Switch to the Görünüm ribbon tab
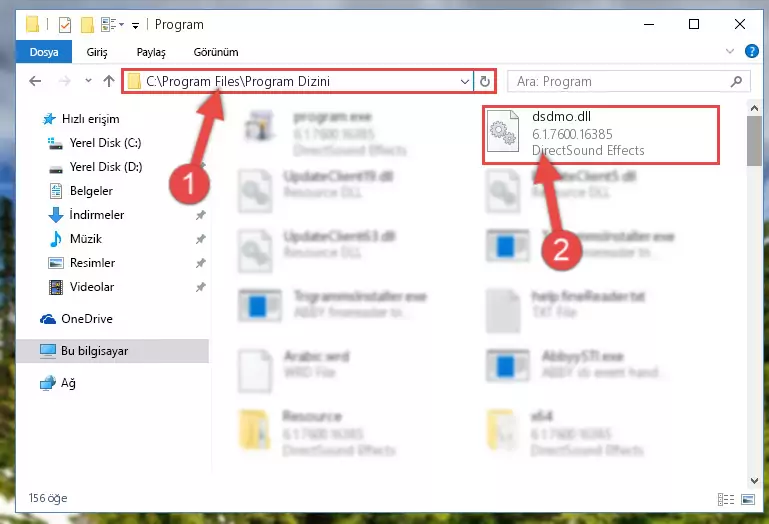 click(x=216, y=52)
